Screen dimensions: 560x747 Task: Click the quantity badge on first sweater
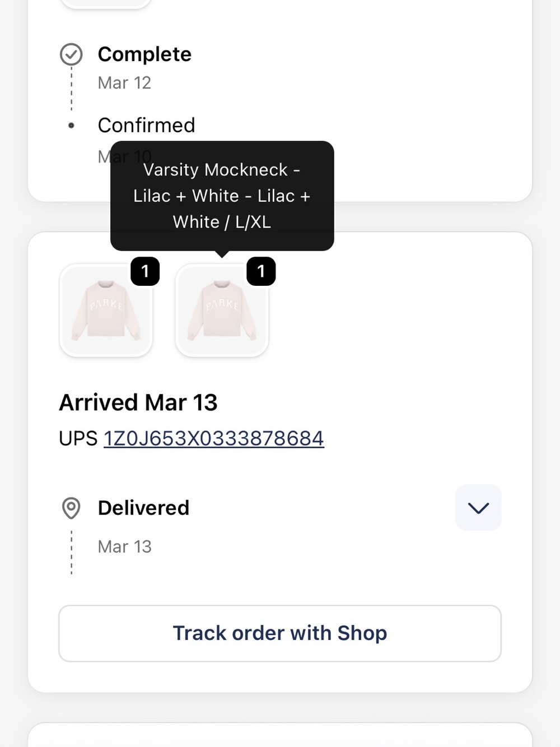point(145,271)
